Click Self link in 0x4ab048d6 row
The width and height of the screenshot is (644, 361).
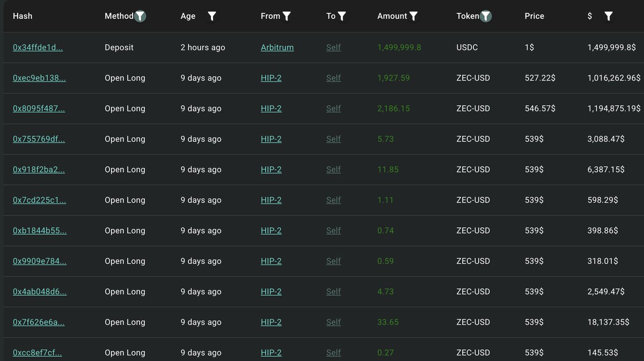click(x=333, y=292)
